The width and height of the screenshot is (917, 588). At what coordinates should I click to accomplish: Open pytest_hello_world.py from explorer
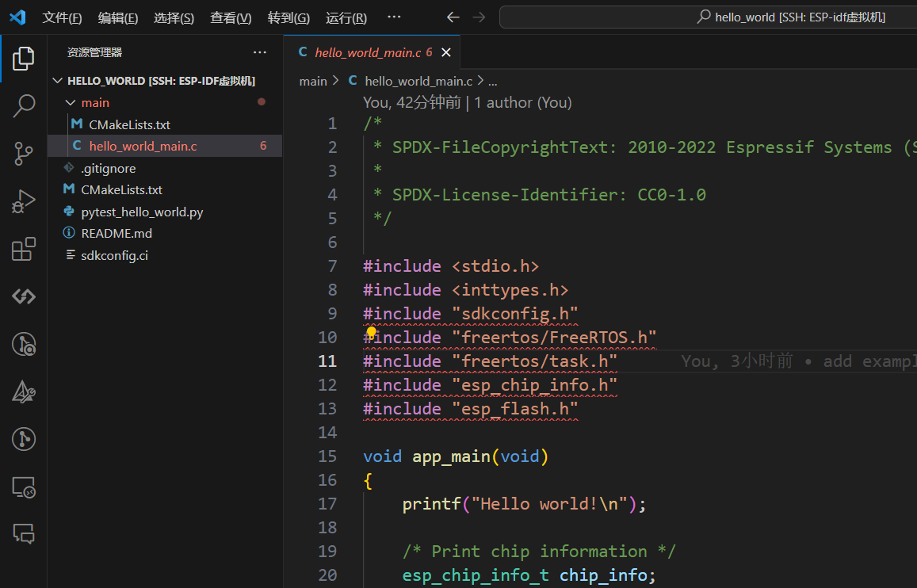tap(142, 212)
